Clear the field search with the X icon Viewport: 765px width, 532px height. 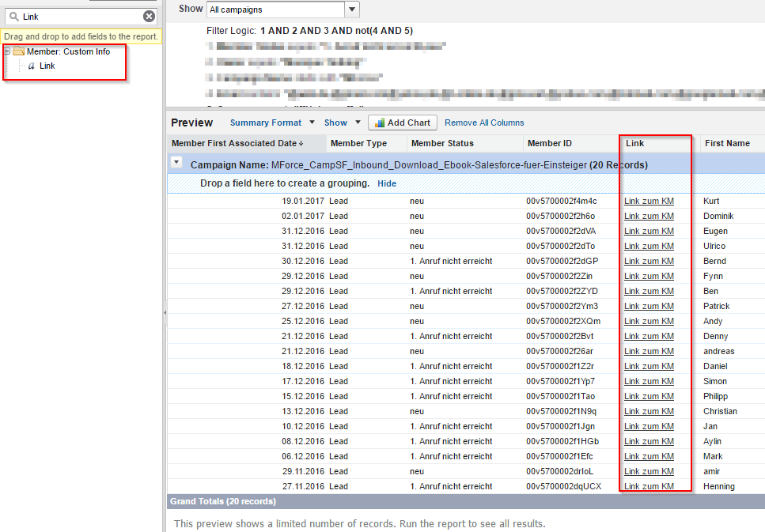pos(150,17)
